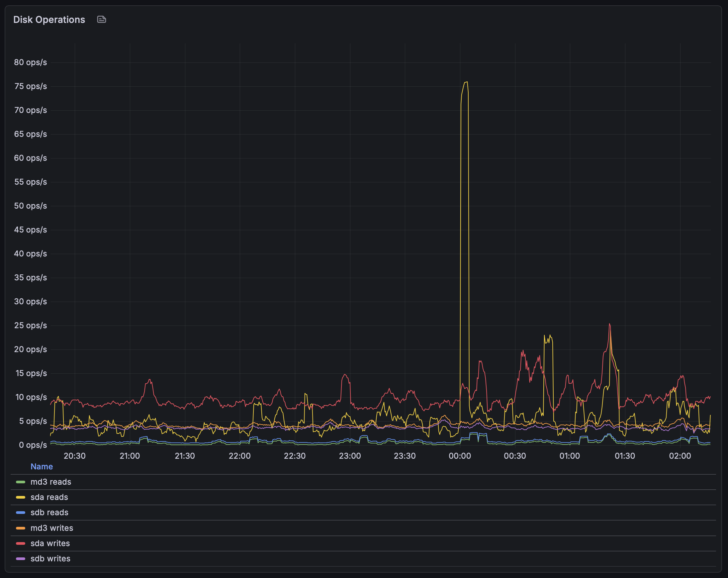Screen dimensions: 728x578
Task: Click the 02:00 time axis label
Action: (x=680, y=456)
